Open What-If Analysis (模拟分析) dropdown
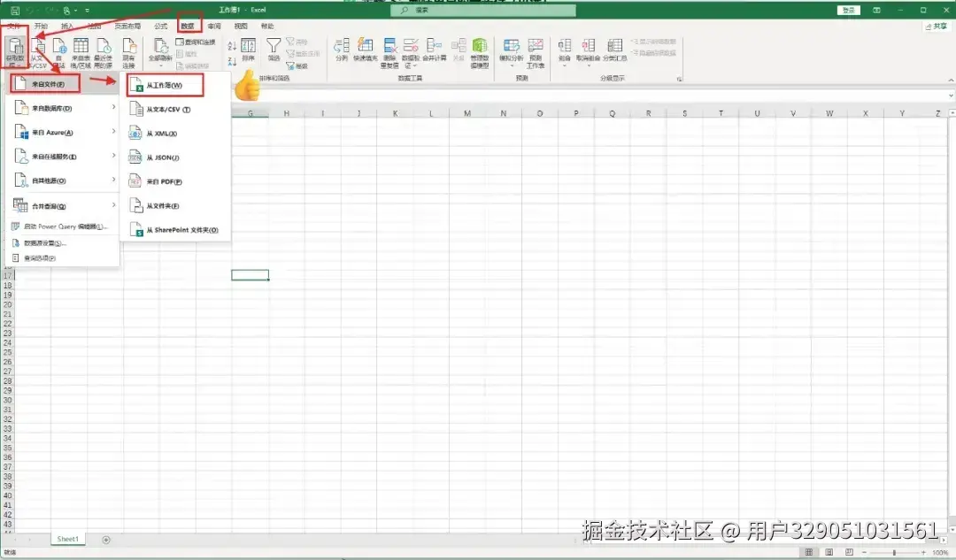 [x=511, y=52]
